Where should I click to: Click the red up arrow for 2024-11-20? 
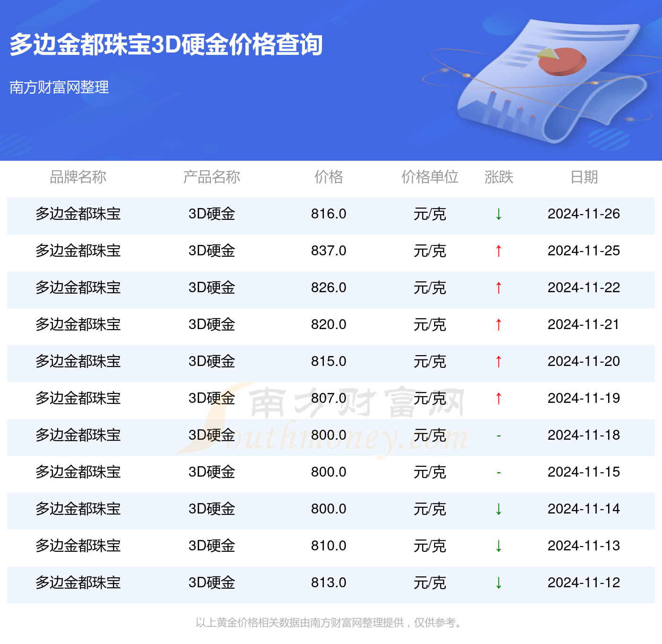[x=498, y=362]
